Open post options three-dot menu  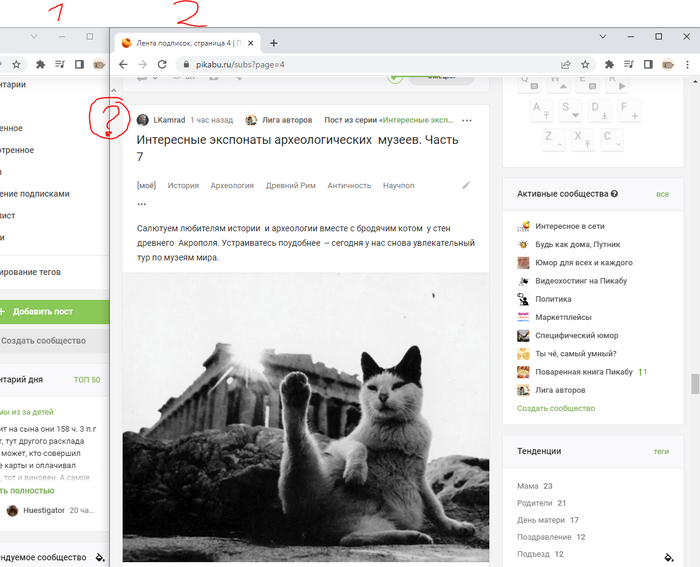point(467,121)
